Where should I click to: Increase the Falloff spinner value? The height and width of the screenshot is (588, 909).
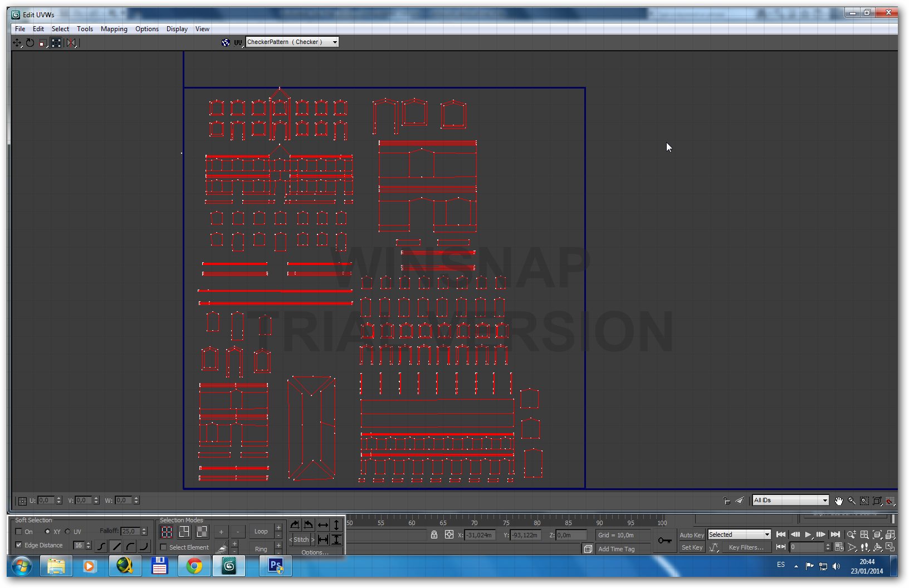pyautogui.click(x=144, y=529)
